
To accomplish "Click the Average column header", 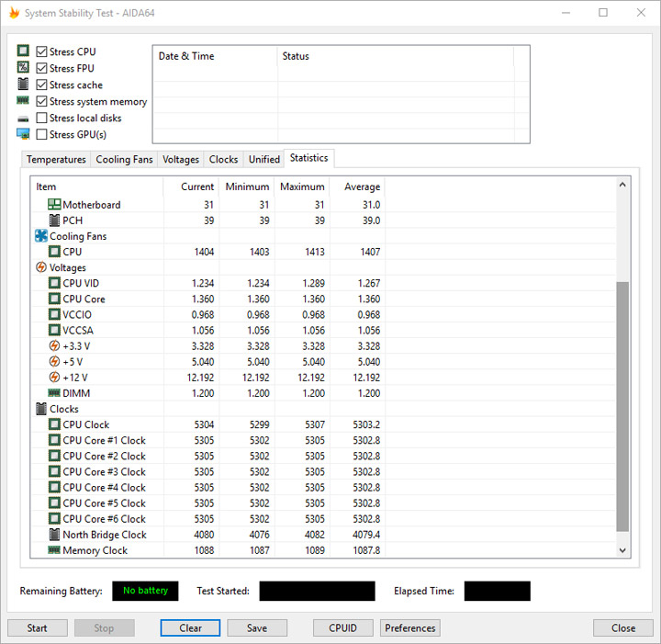I will [357, 186].
